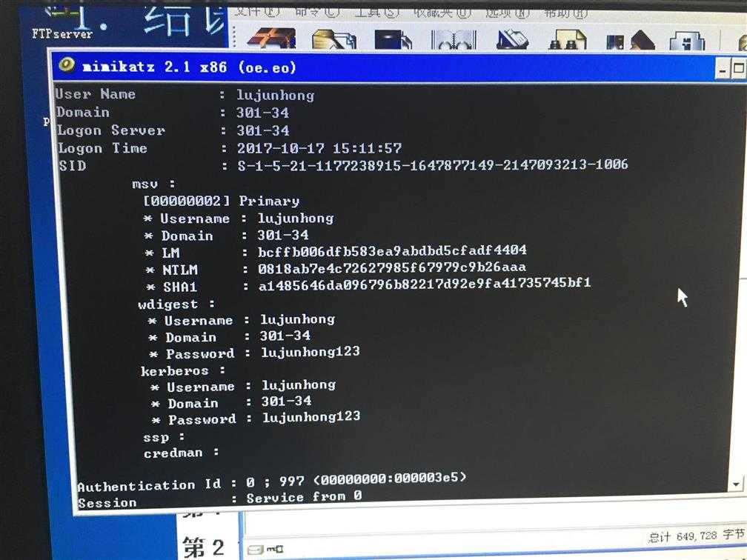Maximize the mimikatz console window

[738, 70]
